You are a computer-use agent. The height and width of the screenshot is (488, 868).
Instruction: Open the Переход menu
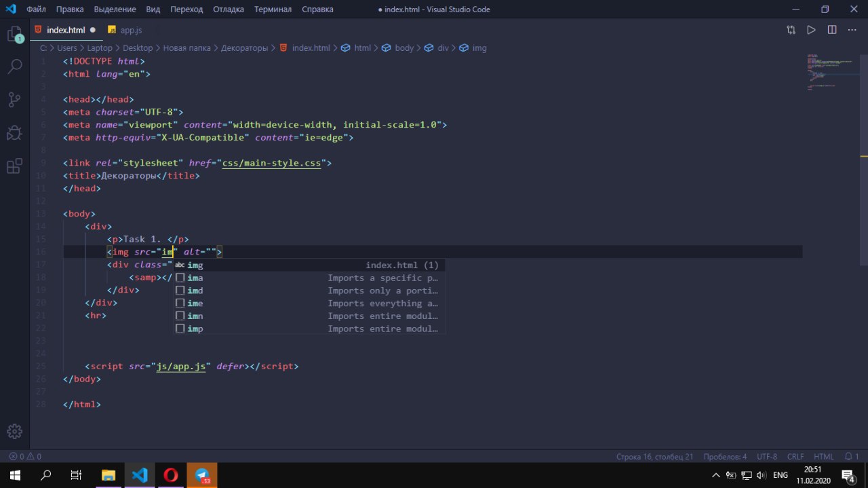(x=186, y=10)
